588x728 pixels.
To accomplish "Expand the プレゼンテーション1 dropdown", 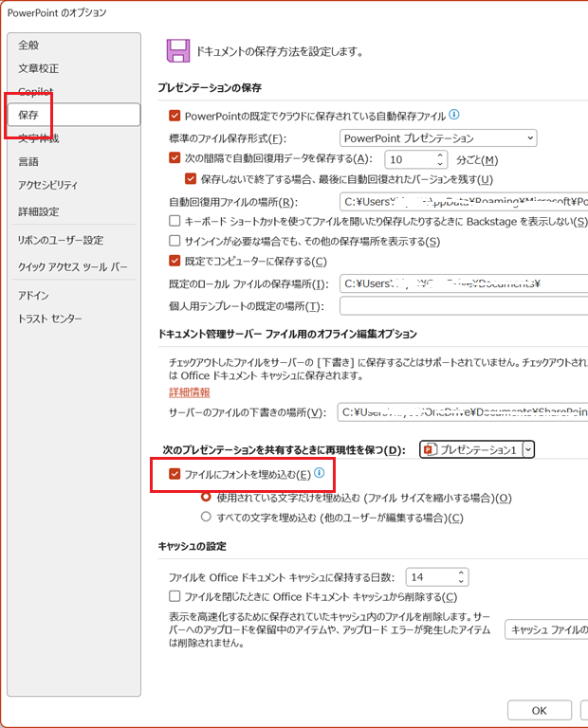I will coord(528,450).
